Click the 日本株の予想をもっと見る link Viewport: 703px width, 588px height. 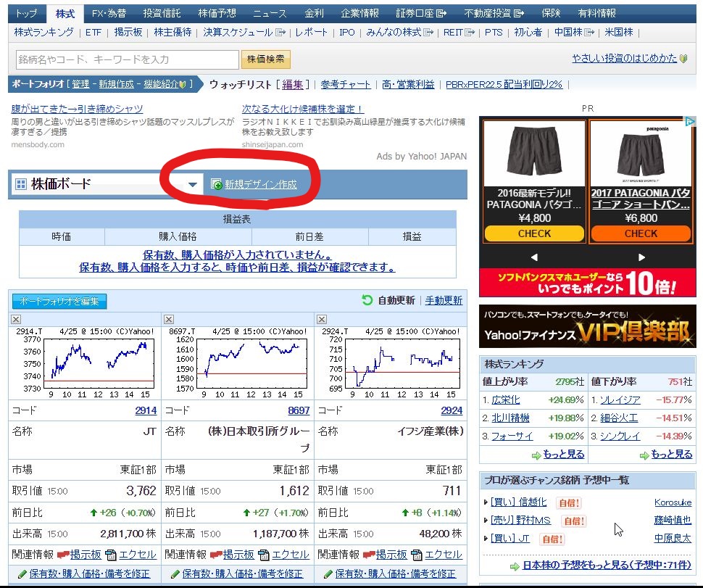coord(607,565)
